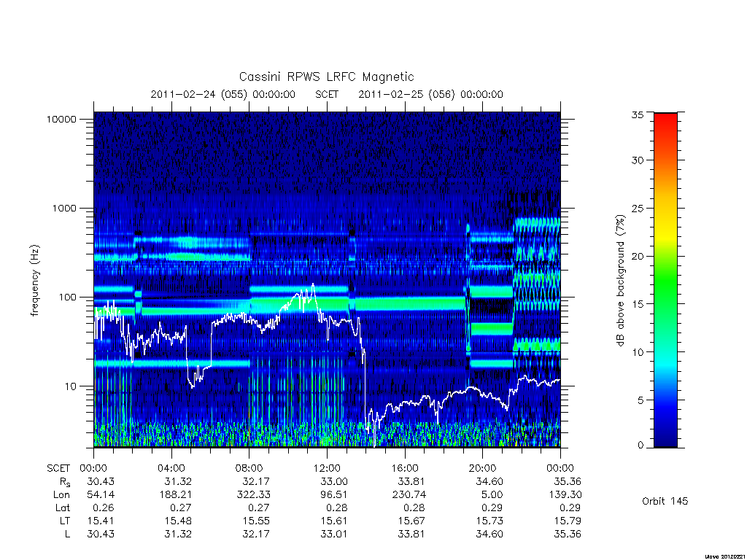Click the LT row label
The image size is (747, 560).
tap(65, 521)
